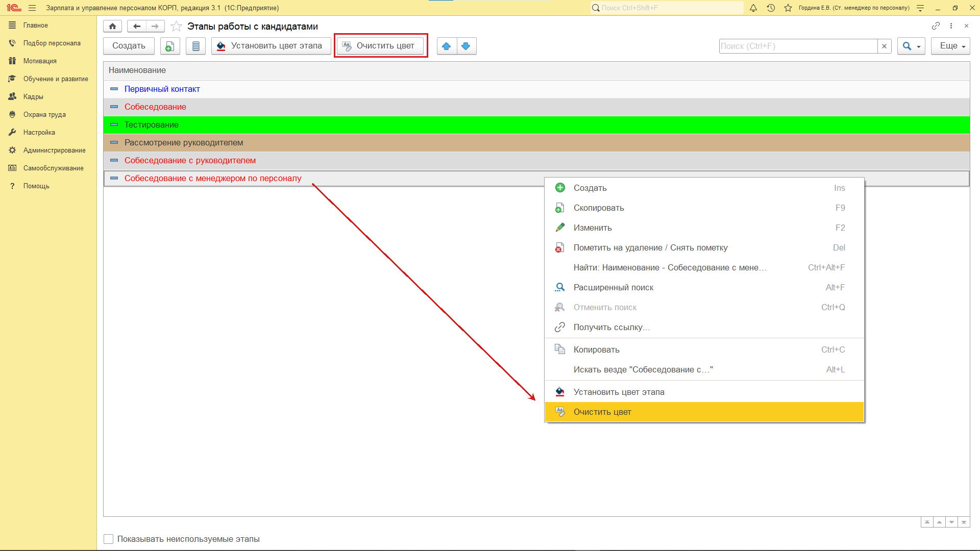Viewport: 980px width, 551px height.
Task: Open Подбор персонала sidebar section
Action: pos(52,43)
